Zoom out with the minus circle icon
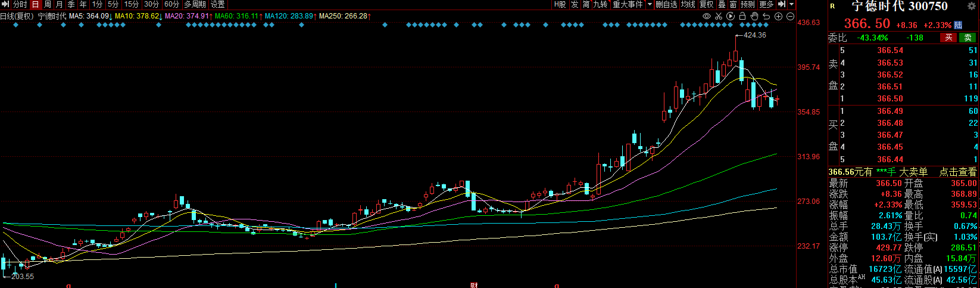Image resolution: width=980 pixels, height=288 pixels. 790,16
